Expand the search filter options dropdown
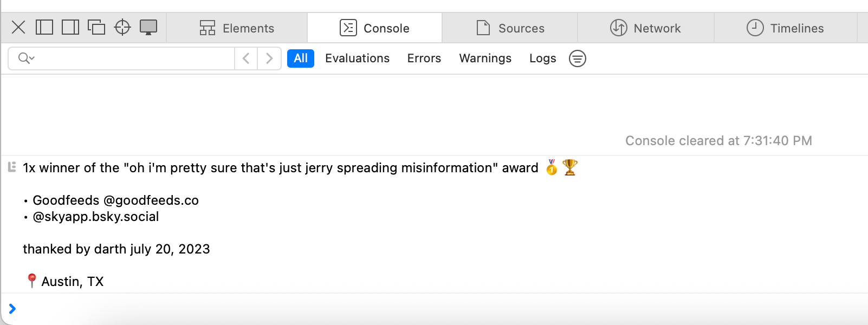868x325 pixels. coord(26,58)
